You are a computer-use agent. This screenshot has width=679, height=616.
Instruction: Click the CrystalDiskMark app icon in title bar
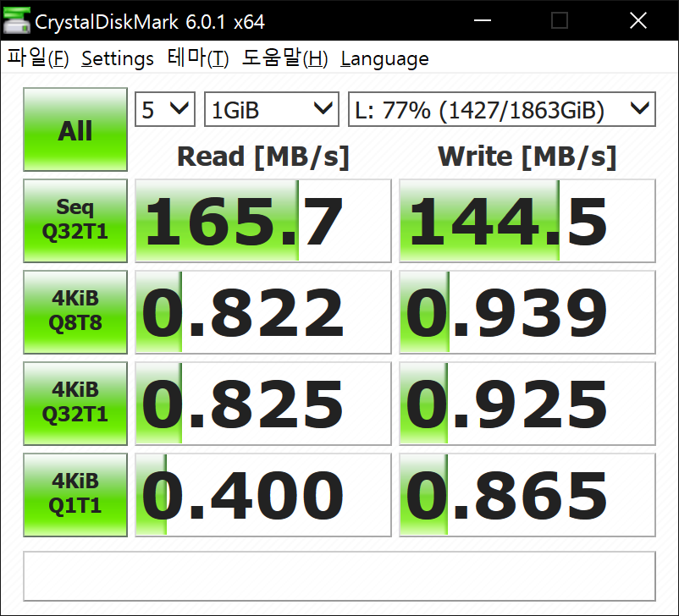[x=16, y=20]
